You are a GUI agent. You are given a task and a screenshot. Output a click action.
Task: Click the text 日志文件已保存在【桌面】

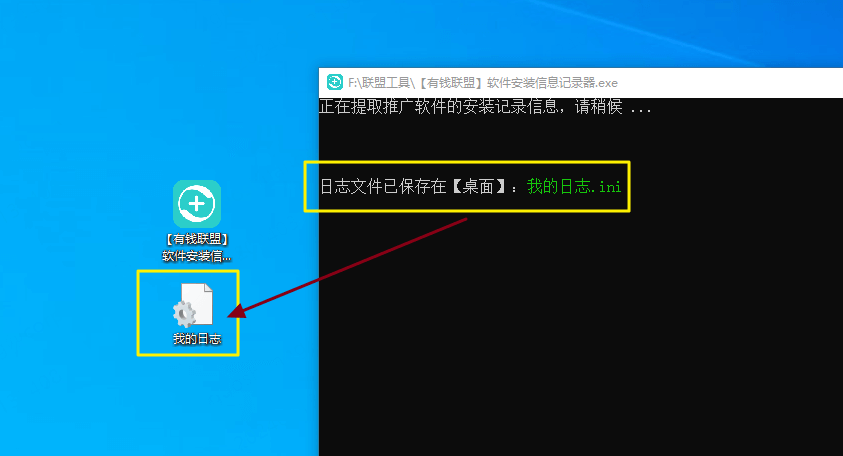point(413,187)
